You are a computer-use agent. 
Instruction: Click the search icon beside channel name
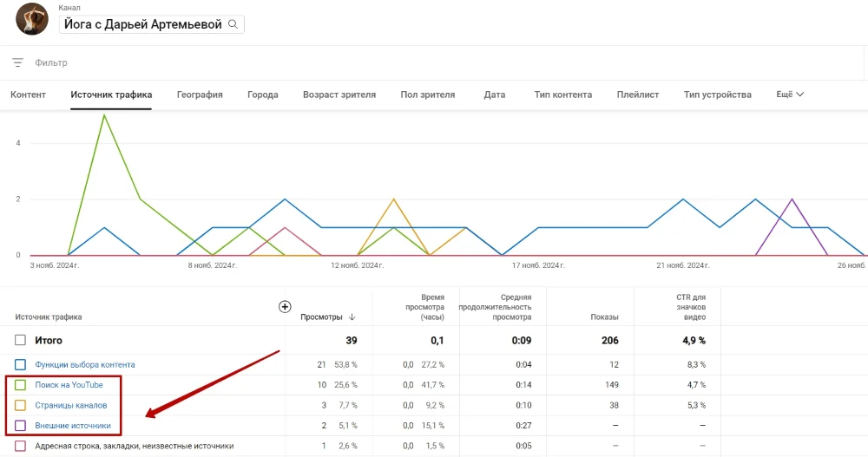233,24
